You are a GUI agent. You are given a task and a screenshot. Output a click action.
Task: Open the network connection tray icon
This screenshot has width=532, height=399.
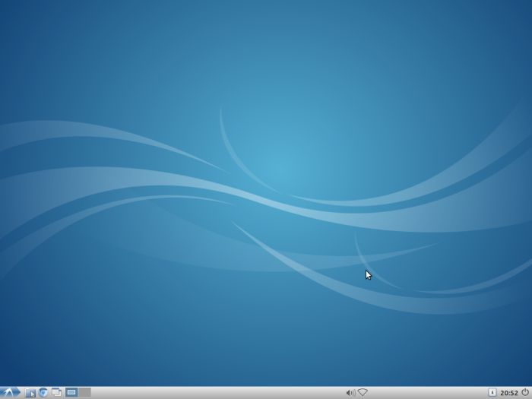(363, 392)
